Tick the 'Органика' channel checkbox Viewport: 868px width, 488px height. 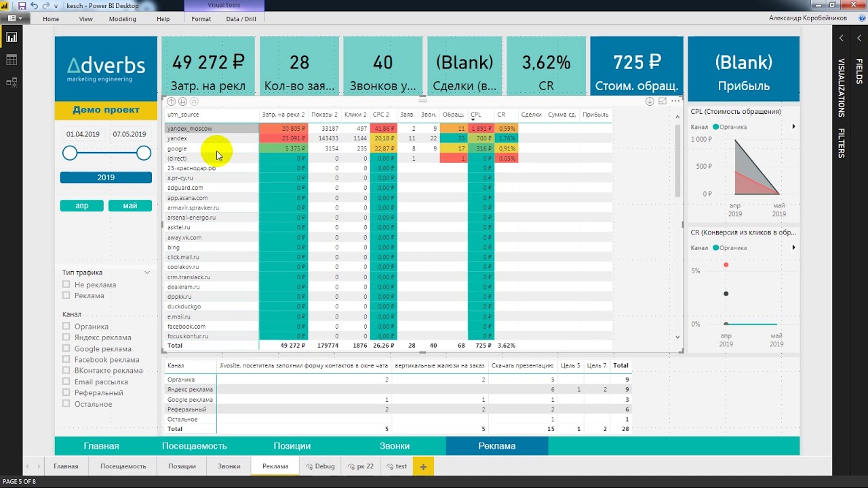66,326
